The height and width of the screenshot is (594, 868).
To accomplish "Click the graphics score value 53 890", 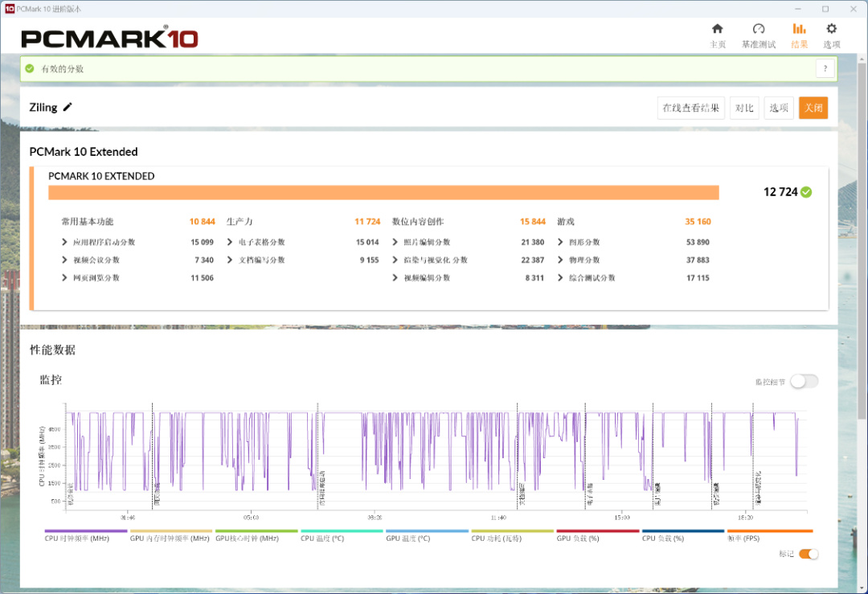I will click(698, 242).
